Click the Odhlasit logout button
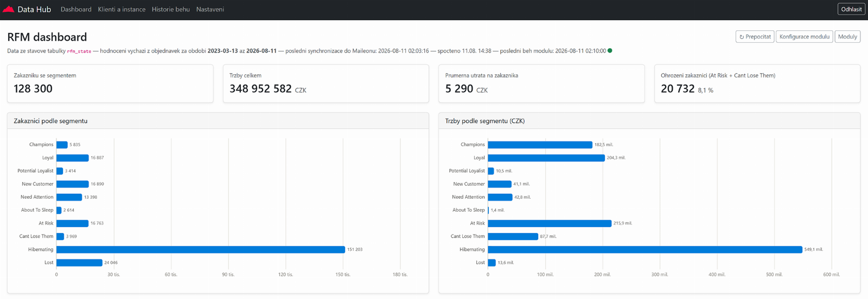Viewport: 868px width, 299px height. pos(851,9)
